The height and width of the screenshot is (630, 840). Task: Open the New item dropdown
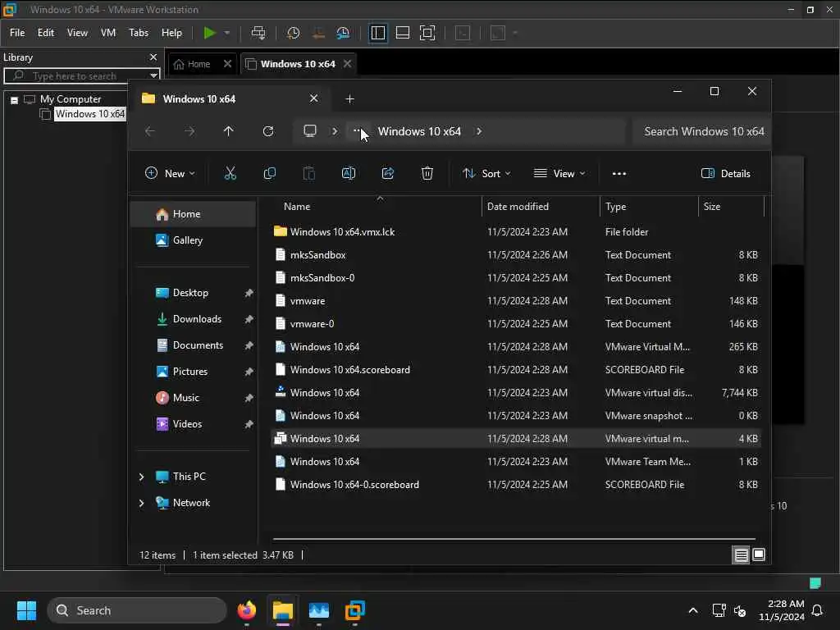pos(171,173)
